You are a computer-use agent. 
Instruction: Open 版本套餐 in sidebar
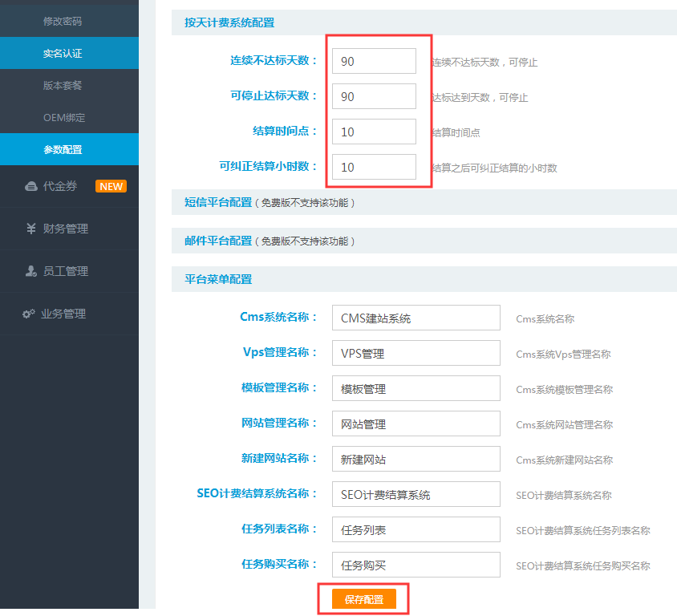pos(63,85)
